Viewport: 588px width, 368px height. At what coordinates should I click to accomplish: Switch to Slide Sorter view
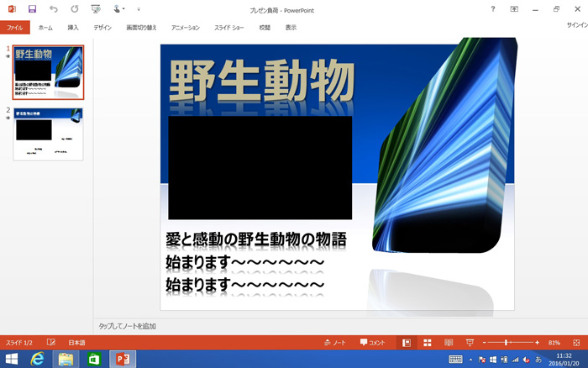[427, 343]
